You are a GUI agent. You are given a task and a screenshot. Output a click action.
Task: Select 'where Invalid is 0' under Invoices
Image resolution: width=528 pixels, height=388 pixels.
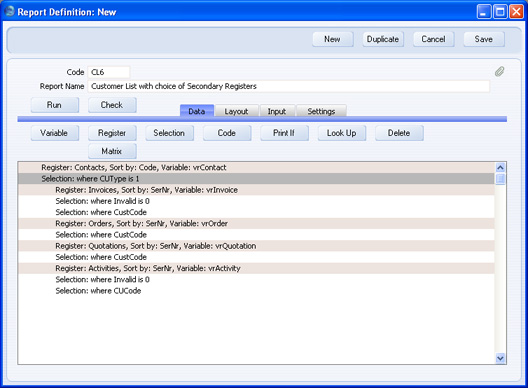(x=256, y=201)
